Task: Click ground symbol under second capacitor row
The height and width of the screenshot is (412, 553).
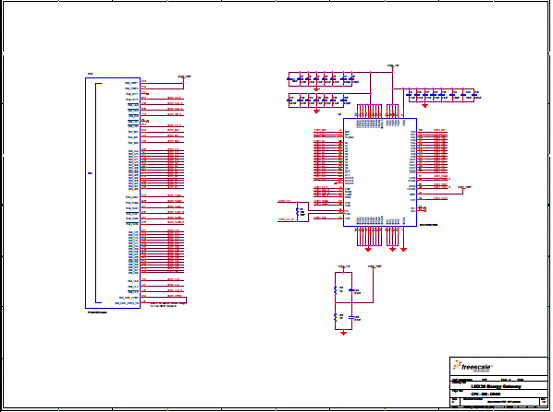Action: [316, 111]
